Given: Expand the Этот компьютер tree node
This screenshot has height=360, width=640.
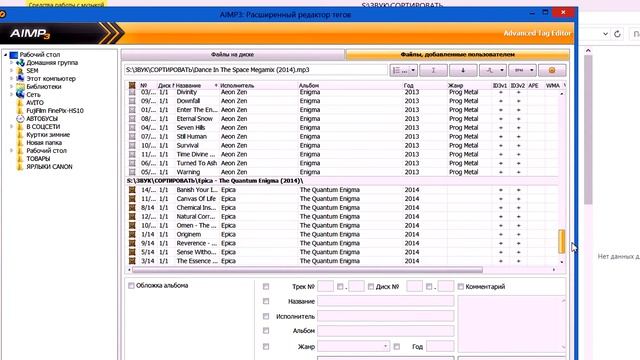Looking at the screenshot, I should click(x=11, y=78).
